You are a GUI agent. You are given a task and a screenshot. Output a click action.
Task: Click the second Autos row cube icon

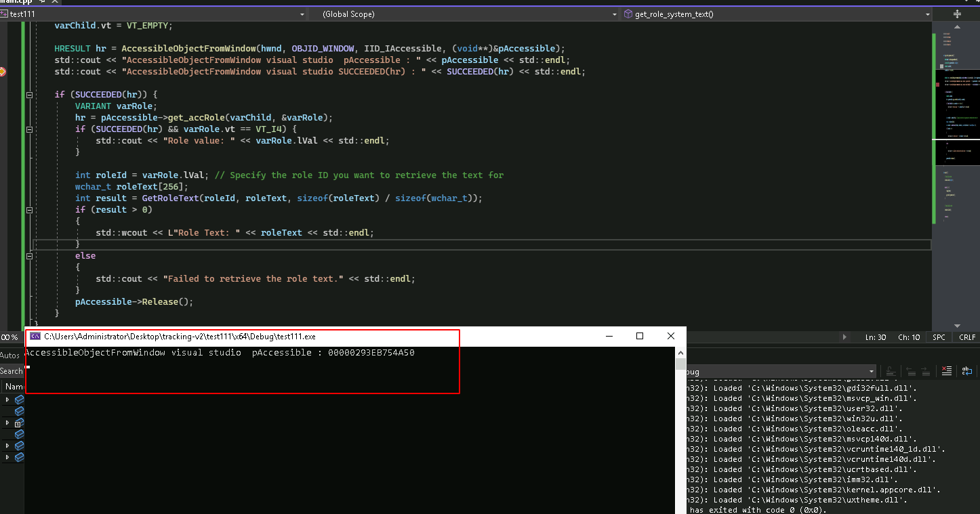19,411
